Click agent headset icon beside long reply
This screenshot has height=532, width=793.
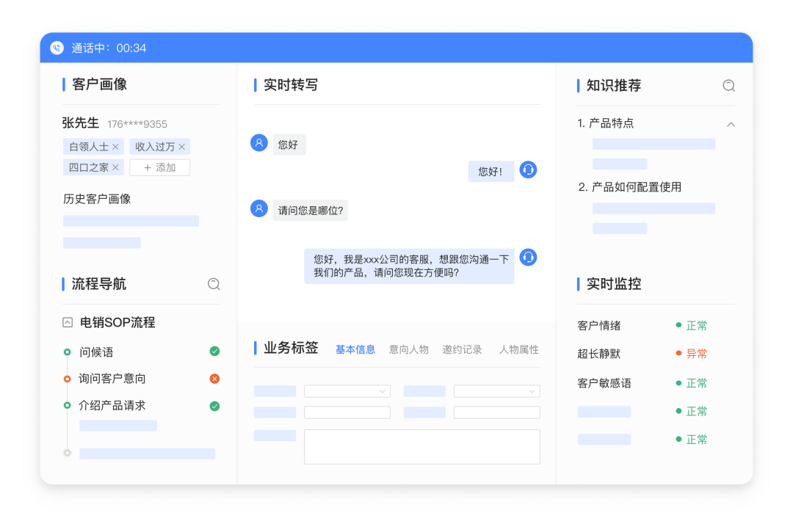click(x=528, y=258)
